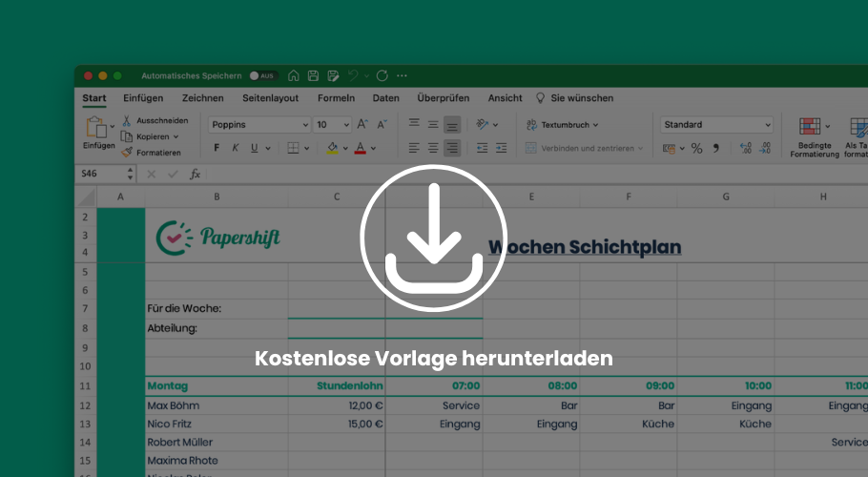Click the yellow fill color bucket
868x477 pixels.
click(x=332, y=148)
